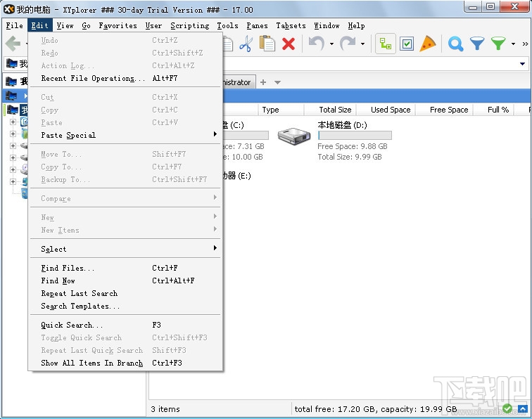The width and height of the screenshot is (532, 419).
Task: Click the blue status bar corner icon
Action: [x=522, y=409]
